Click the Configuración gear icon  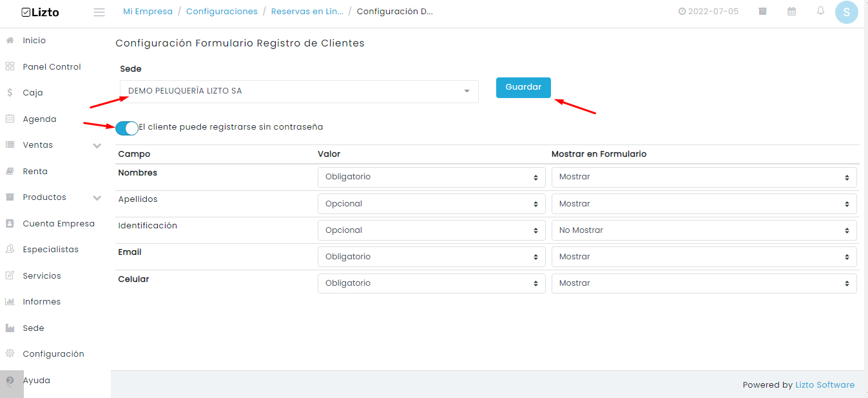tap(10, 353)
